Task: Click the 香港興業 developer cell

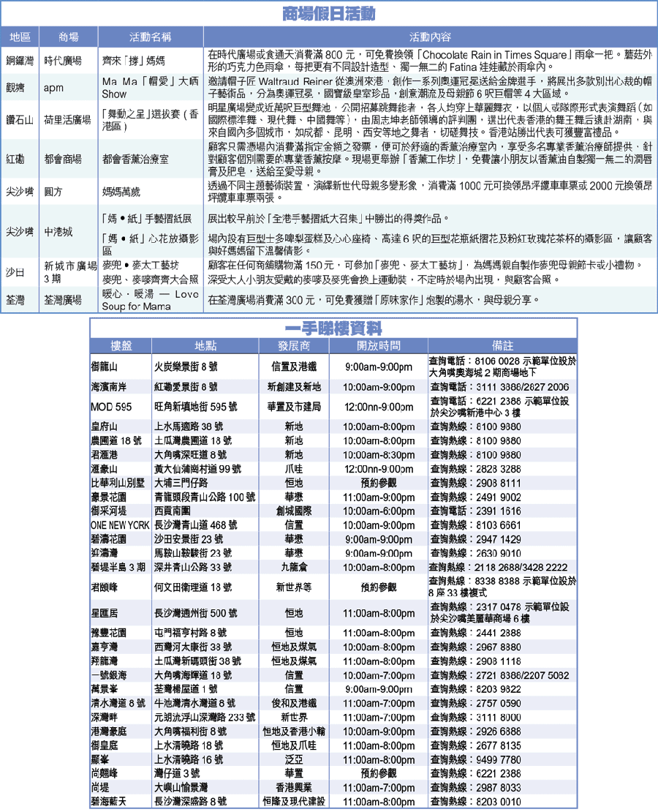Action: [x=294, y=788]
